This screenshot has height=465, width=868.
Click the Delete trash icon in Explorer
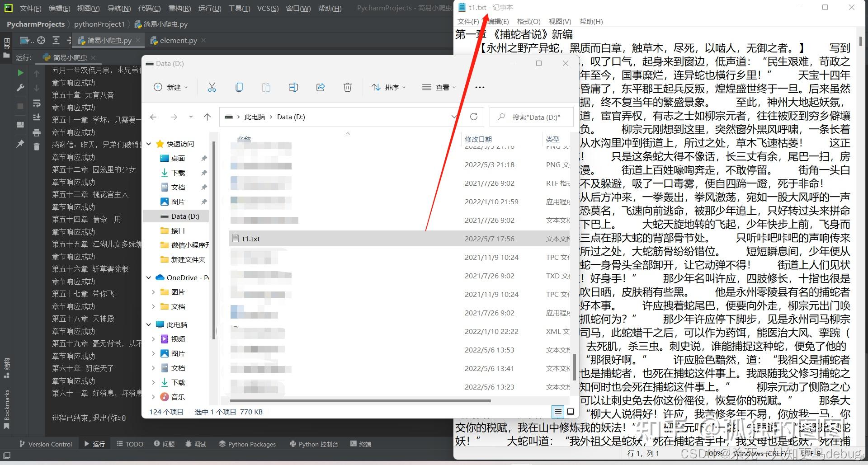click(x=348, y=87)
